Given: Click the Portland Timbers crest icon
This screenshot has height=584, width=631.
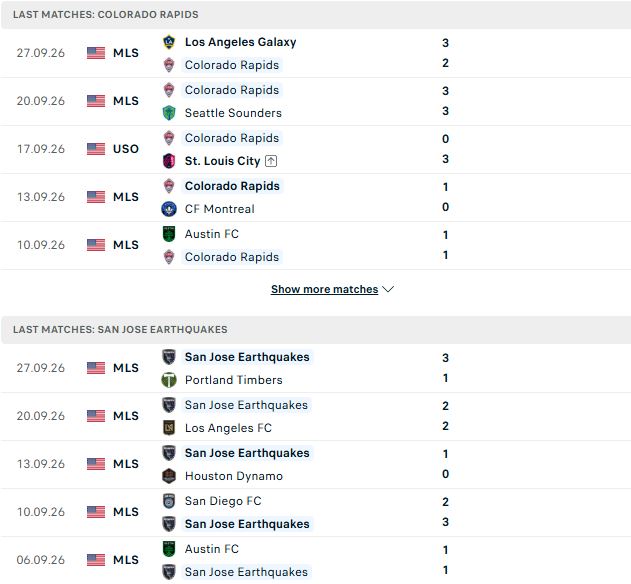Looking at the screenshot, I should point(169,380).
